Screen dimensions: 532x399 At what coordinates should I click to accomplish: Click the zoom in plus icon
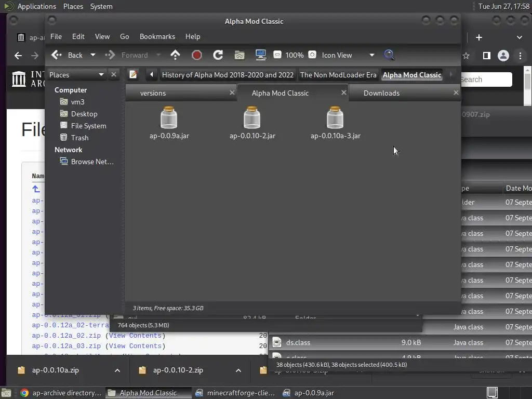312,55
